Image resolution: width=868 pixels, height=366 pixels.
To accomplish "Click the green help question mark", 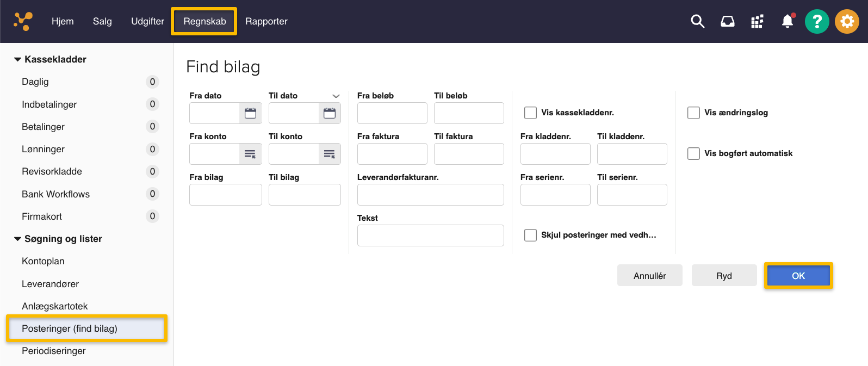I will click(816, 21).
